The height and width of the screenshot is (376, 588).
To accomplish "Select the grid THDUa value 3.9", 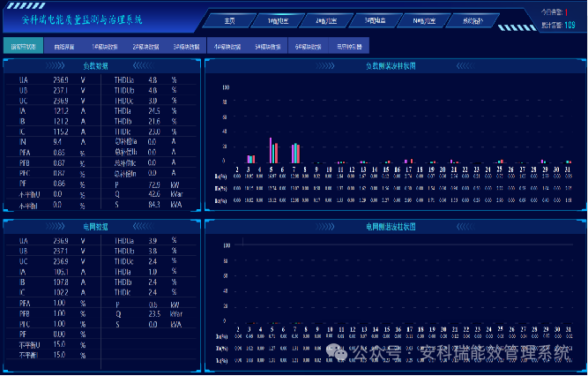I will pos(153,241).
